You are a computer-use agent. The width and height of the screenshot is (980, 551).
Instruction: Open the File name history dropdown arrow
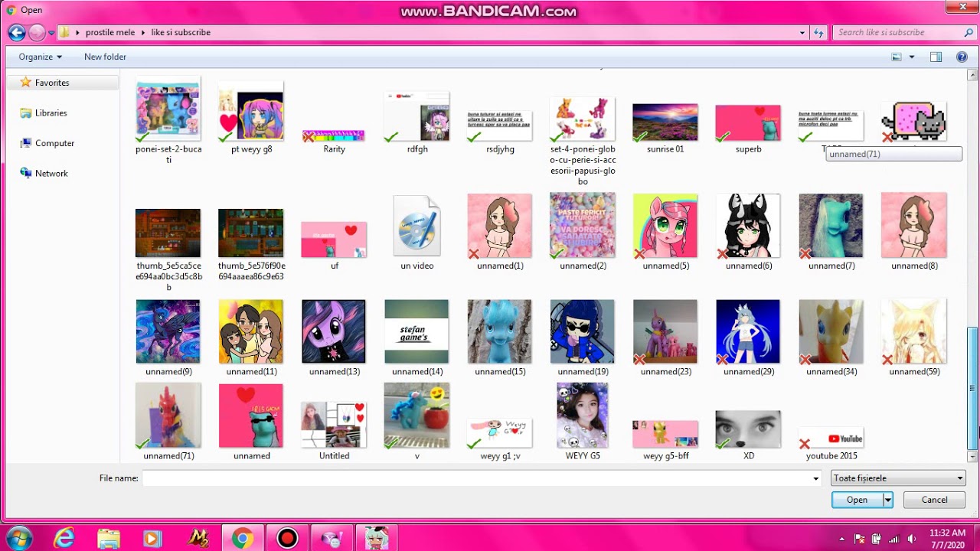(816, 478)
